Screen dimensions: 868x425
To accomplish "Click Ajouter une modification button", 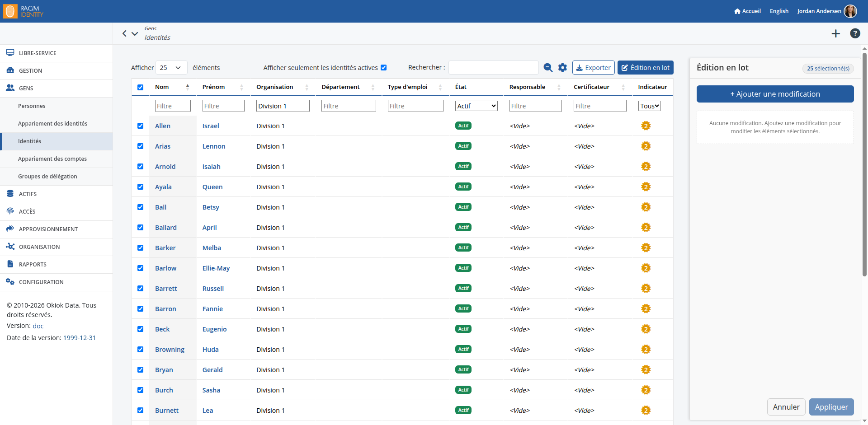I will click(x=775, y=94).
